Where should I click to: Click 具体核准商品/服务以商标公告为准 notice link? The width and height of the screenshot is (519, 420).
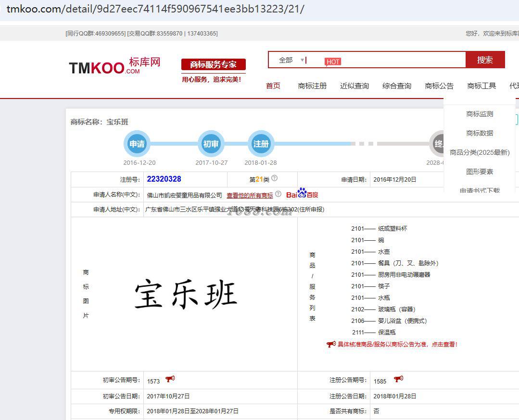coord(397,344)
